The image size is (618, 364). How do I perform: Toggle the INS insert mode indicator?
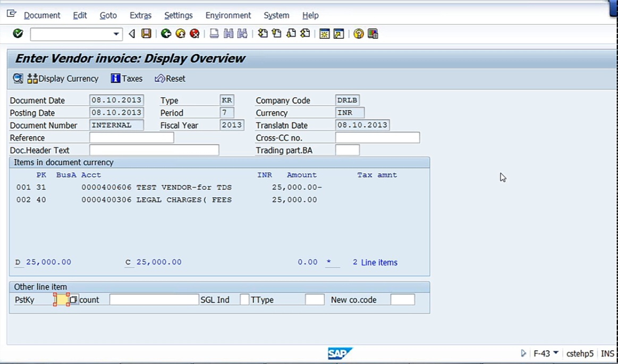pos(607,353)
